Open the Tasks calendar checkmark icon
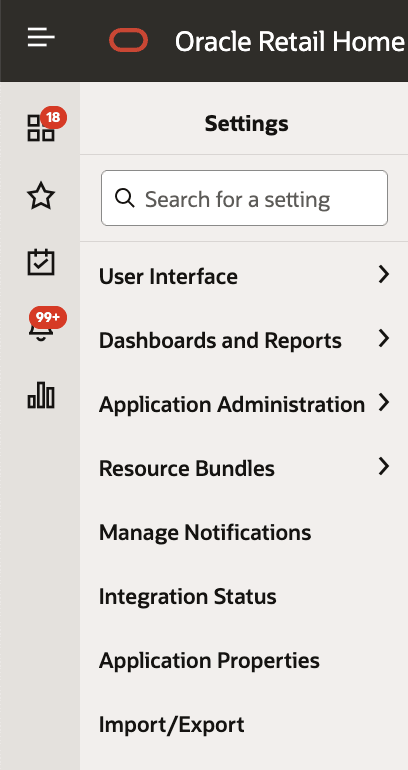Screen dimensions: 408x770 click(41, 262)
